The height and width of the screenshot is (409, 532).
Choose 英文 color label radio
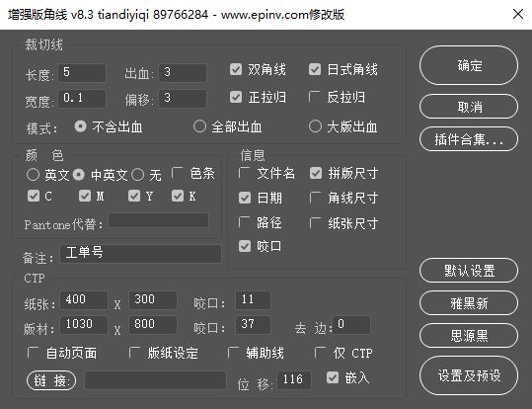(x=33, y=175)
